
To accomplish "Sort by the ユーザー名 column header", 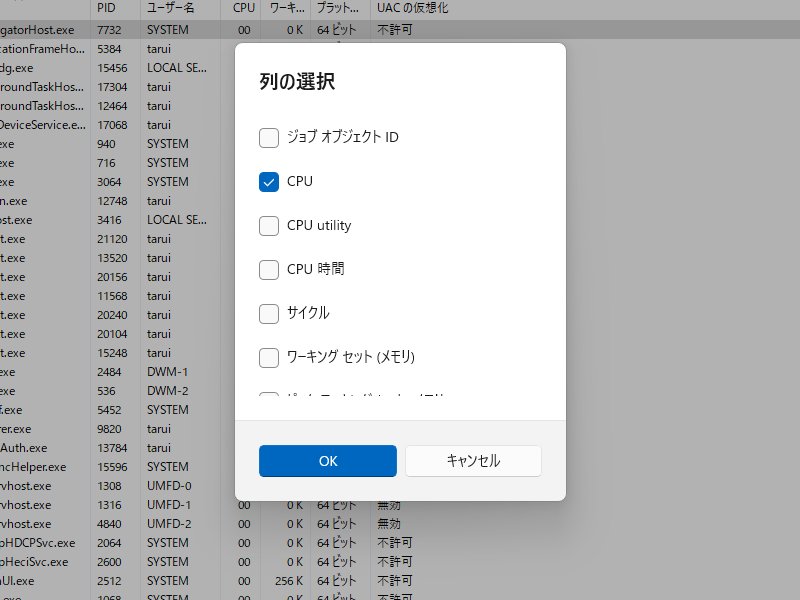I will click(x=172, y=8).
